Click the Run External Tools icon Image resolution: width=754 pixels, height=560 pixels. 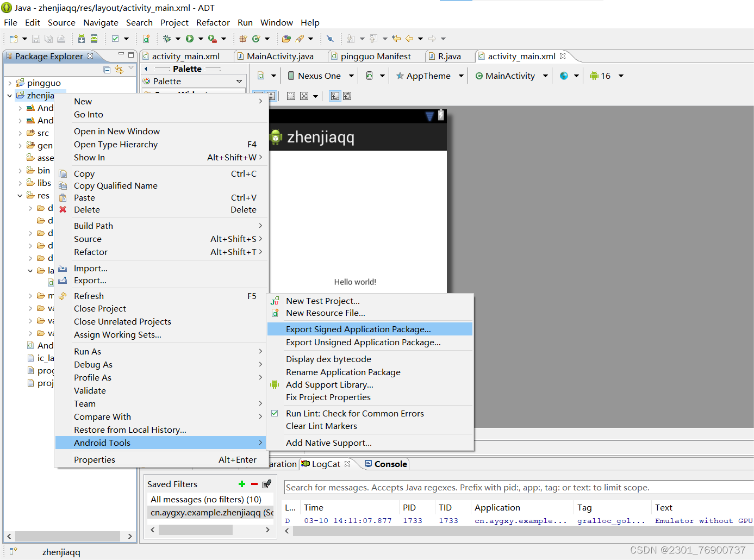212,39
